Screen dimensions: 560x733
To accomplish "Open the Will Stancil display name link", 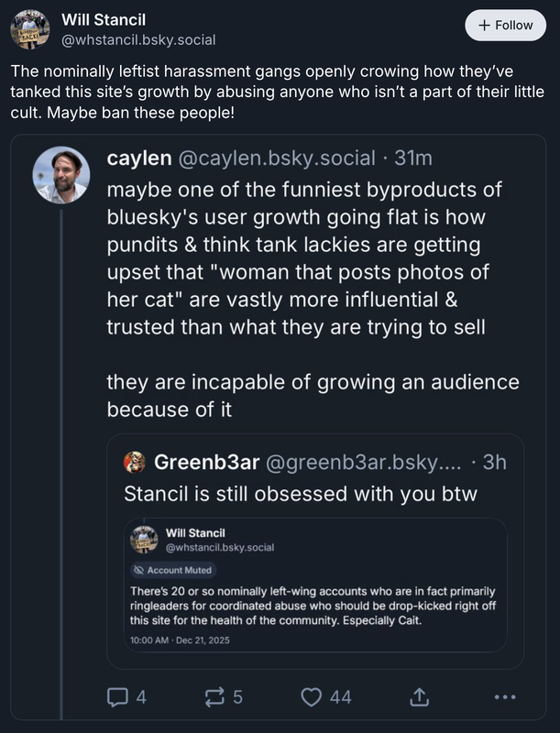I will 103,19.
